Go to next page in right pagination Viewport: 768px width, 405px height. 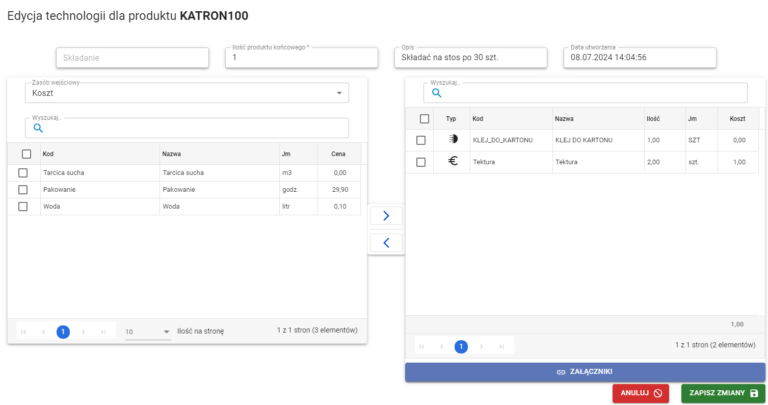(481, 346)
